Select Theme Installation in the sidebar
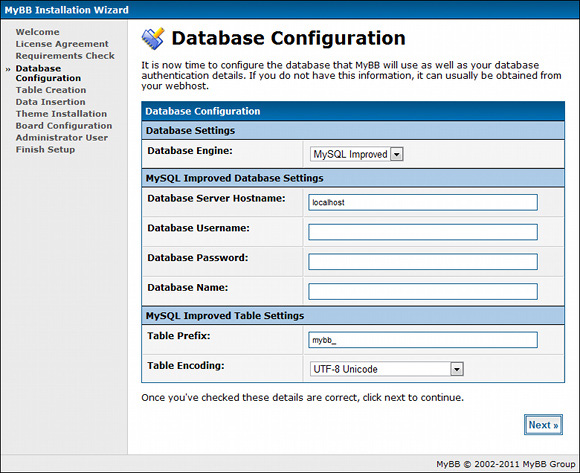Image resolution: width=580 pixels, height=473 pixels. (61, 114)
